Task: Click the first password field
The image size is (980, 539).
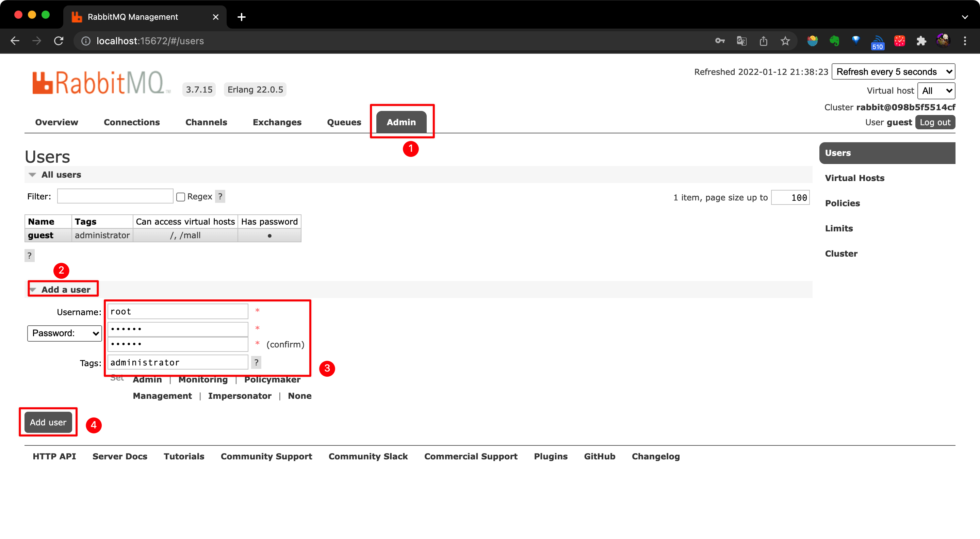Action: pyautogui.click(x=178, y=329)
